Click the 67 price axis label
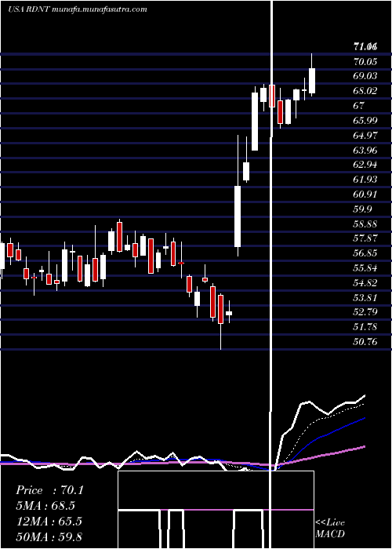 click(359, 106)
